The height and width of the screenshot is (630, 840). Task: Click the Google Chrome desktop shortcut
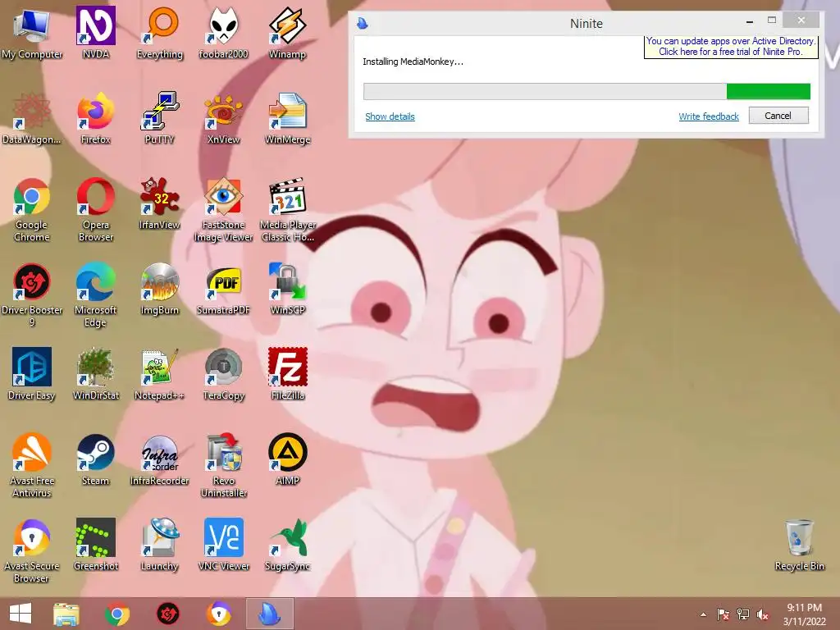32,210
